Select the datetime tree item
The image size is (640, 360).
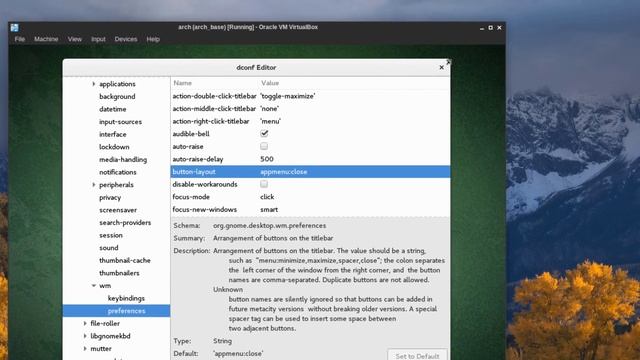113,109
